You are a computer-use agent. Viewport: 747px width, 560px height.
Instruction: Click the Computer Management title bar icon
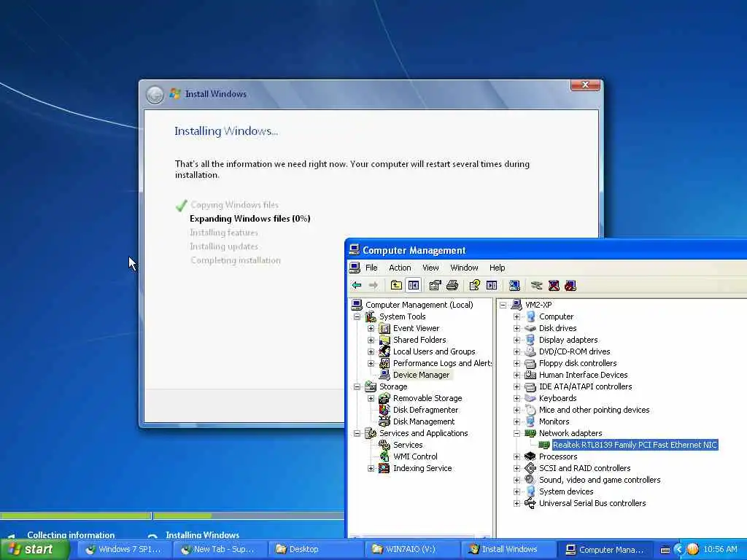point(354,250)
